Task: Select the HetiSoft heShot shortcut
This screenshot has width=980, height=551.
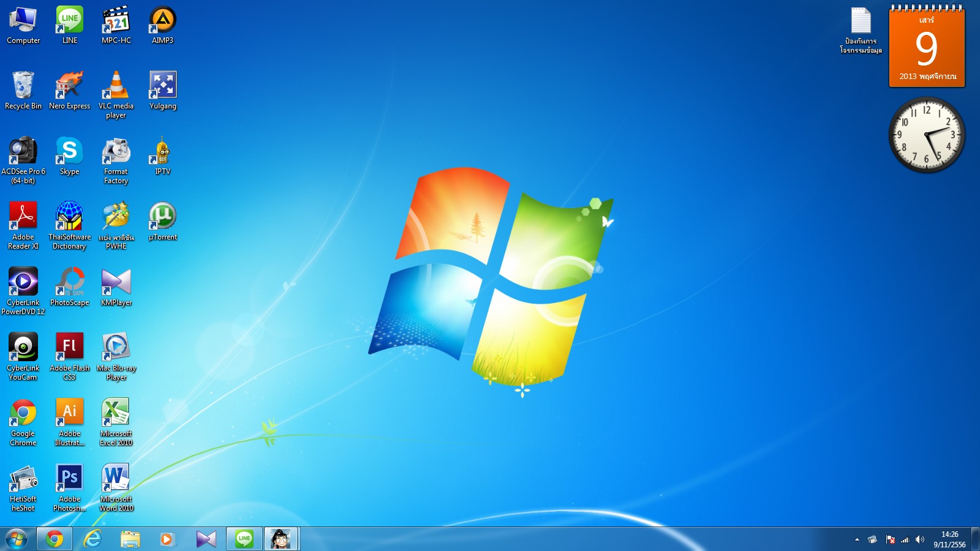Action: 23,488
